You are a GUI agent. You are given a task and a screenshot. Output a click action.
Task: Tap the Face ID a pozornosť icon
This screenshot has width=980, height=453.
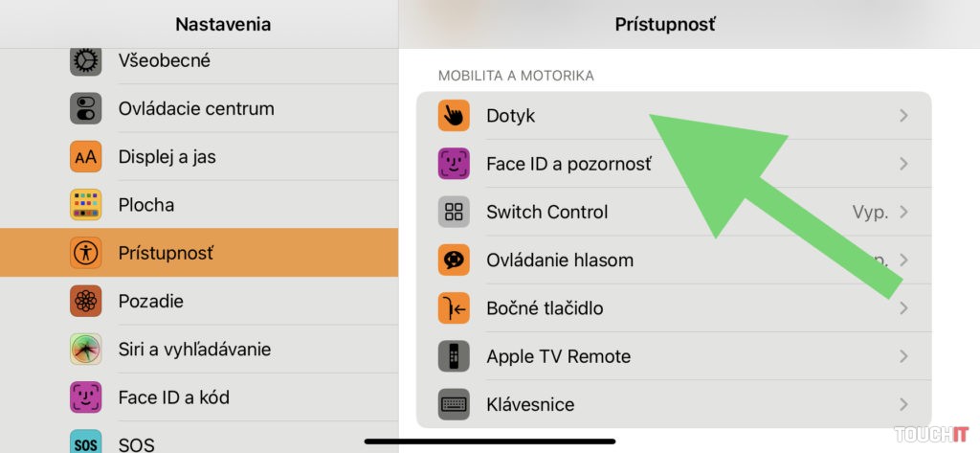point(454,164)
